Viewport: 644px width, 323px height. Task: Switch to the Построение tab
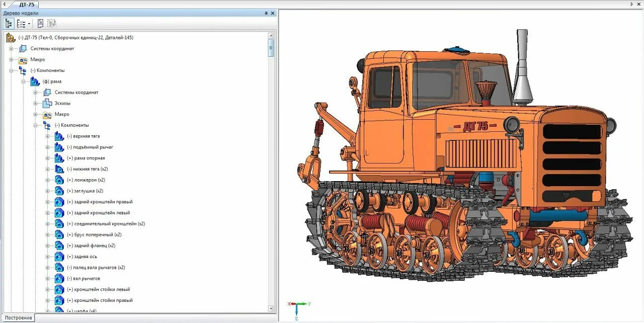pos(19,317)
